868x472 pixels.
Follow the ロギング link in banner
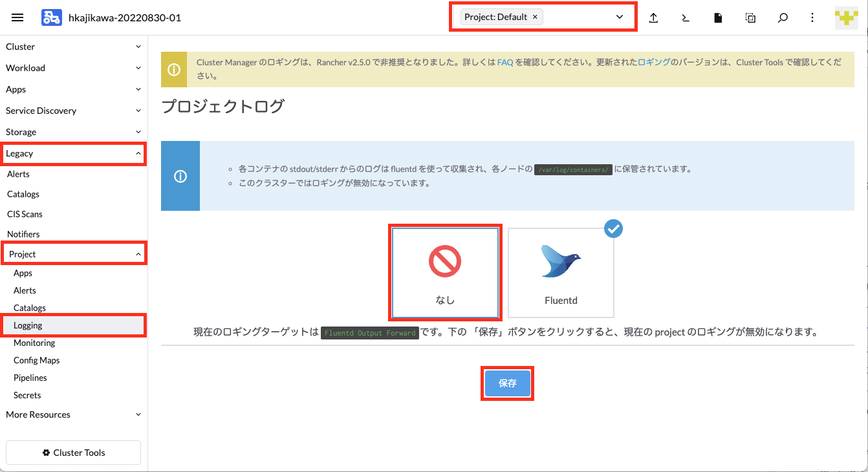(654, 63)
